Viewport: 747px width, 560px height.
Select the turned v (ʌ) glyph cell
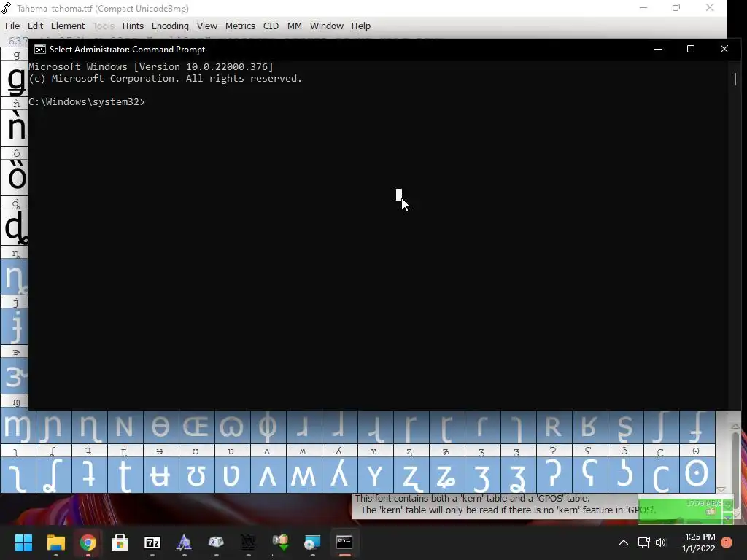coord(267,475)
